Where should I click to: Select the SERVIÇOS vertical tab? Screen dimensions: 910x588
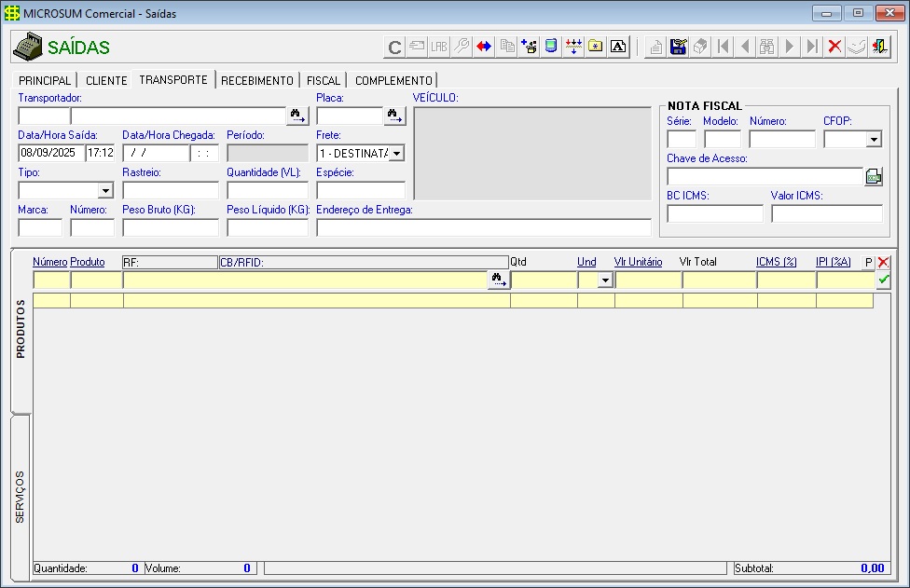(21, 497)
